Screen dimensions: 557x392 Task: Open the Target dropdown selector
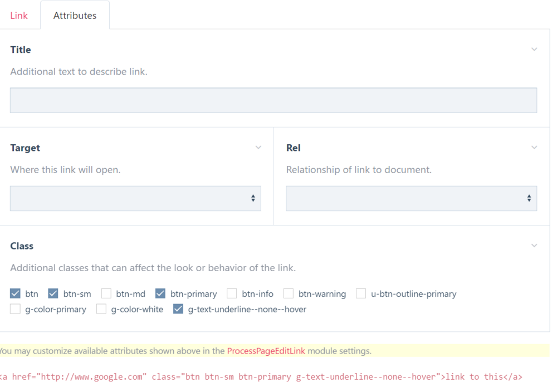(135, 198)
